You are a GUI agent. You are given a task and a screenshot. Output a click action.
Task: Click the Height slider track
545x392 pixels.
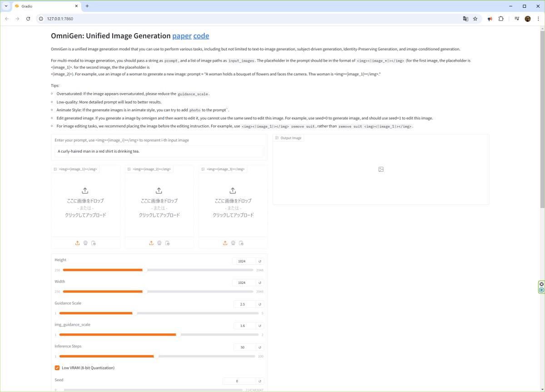click(158, 270)
